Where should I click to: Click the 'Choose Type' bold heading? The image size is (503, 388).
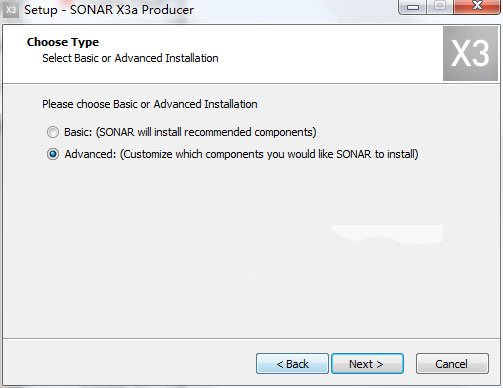(63, 42)
